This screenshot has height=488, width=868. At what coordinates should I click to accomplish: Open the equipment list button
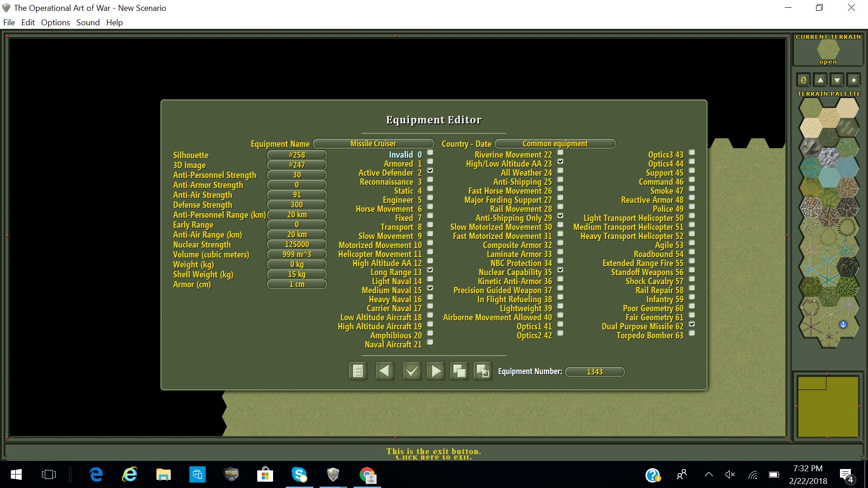pyautogui.click(x=358, y=371)
